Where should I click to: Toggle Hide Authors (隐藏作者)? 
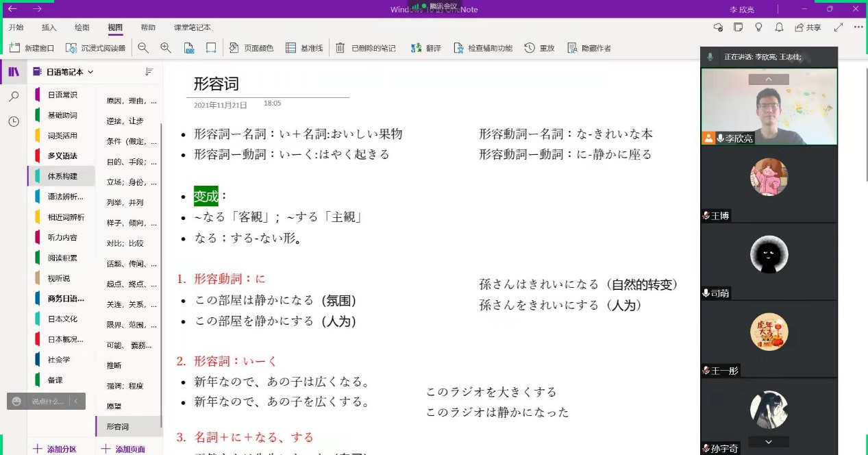point(588,48)
